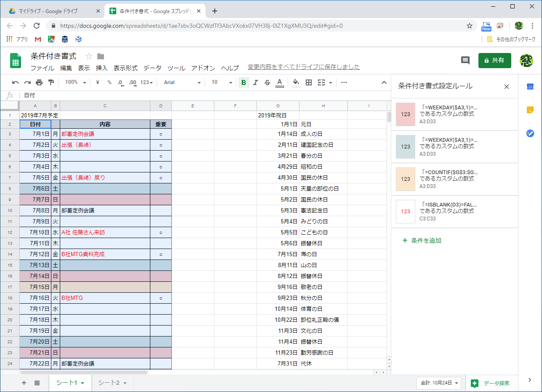Open a new browser tab
Screen dimensions: 542x392
click(215, 11)
